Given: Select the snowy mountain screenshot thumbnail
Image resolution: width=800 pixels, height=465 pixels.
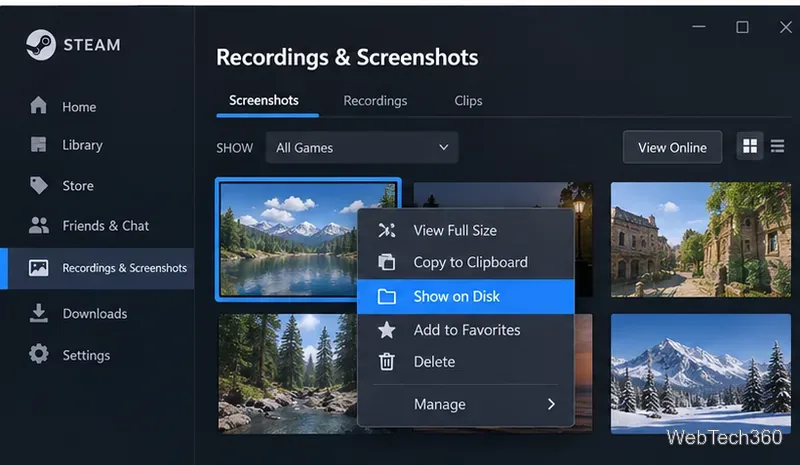Looking at the screenshot, I should pos(701,374).
